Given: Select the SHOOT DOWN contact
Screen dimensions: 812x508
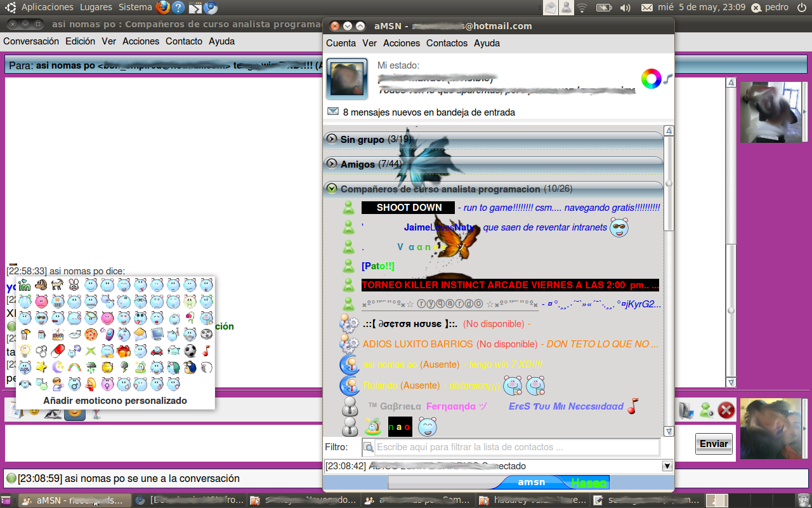Looking at the screenshot, I should 408,208.
